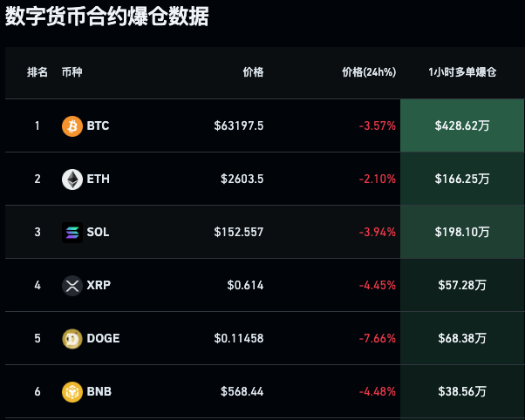Click the XRP coin icon
Viewport: 525px width, 420px height.
tap(72, 285)
